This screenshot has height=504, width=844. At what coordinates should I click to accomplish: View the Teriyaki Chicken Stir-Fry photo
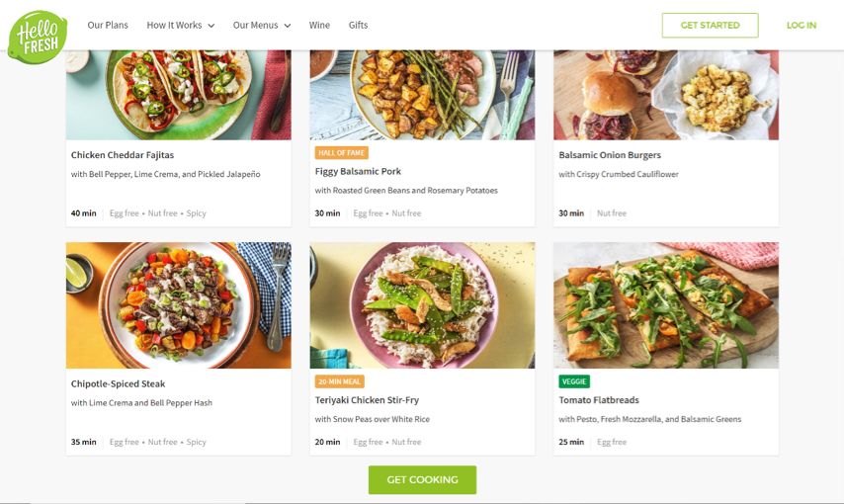click(x=422, y=305)
